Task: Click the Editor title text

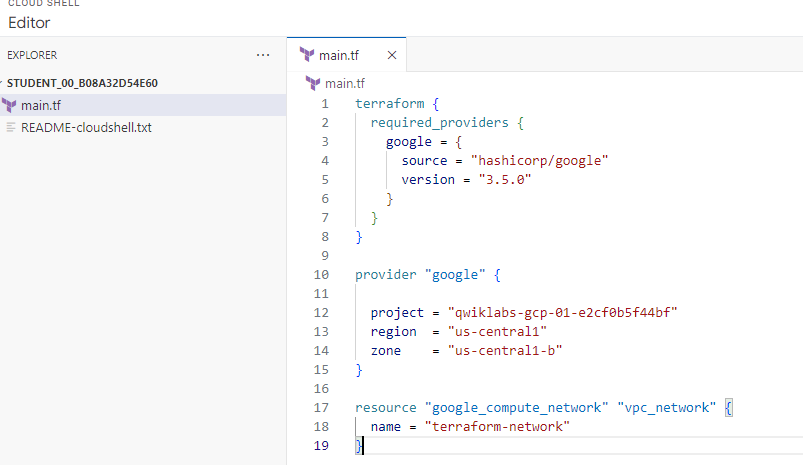Action: pos(29,23)
